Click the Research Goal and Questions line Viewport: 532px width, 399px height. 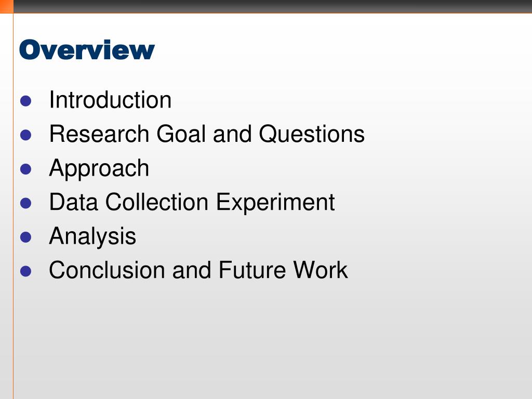tap(207, 134)
